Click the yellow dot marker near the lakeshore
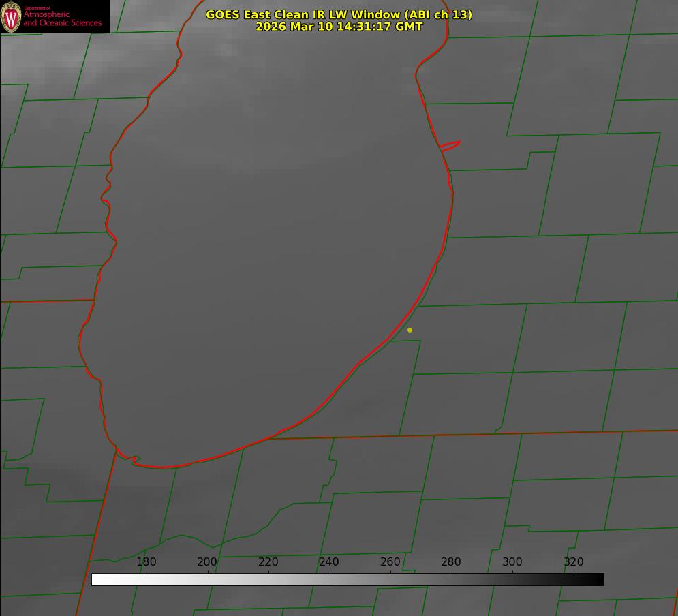 coord(410,330)
